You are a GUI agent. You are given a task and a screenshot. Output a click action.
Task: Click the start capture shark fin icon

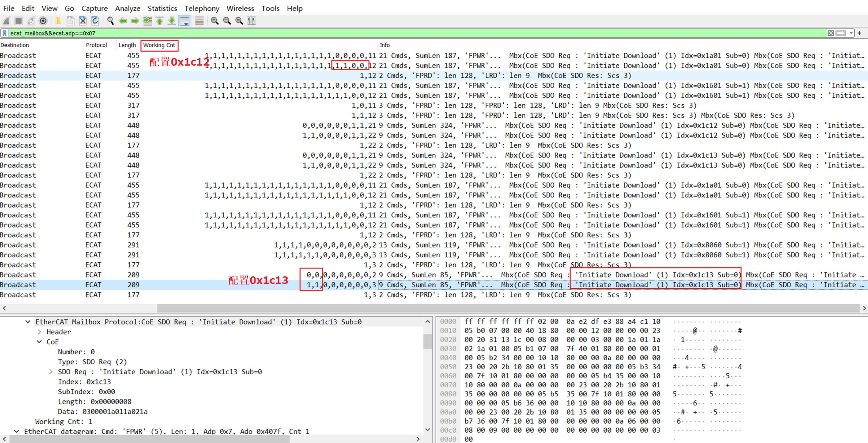pyautogui.click(x=6, y=21)
